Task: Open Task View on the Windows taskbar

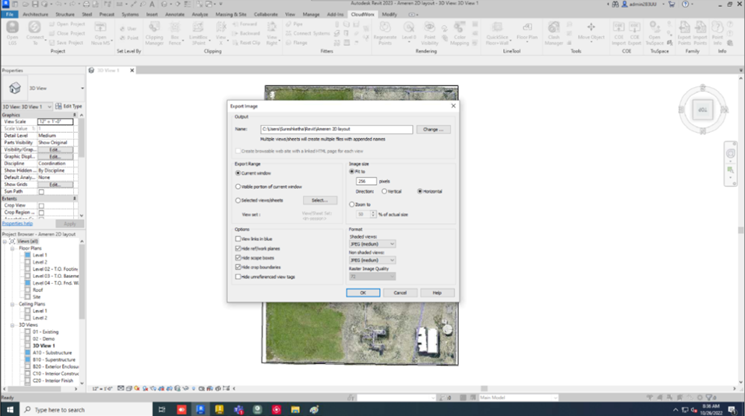Action: tap(162, 409)
